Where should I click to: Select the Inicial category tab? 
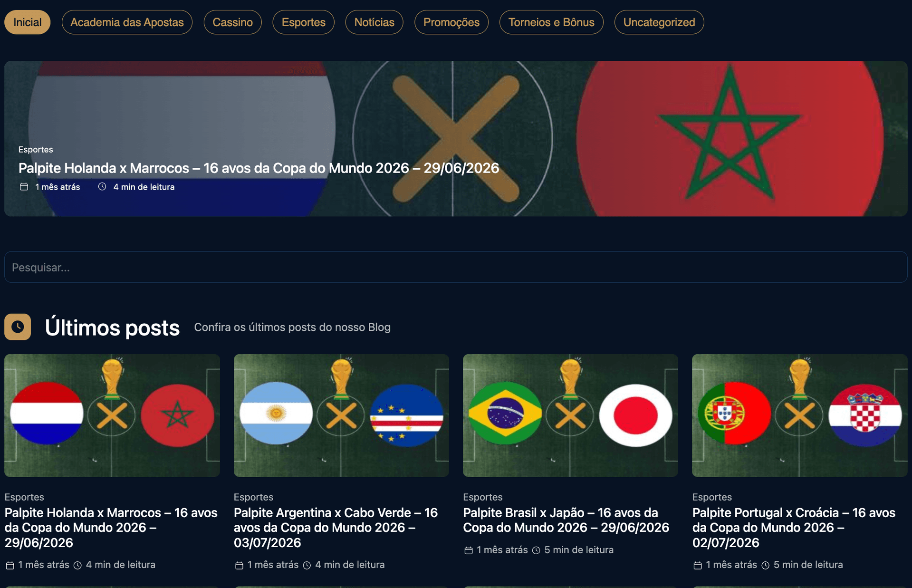point(28,22)
